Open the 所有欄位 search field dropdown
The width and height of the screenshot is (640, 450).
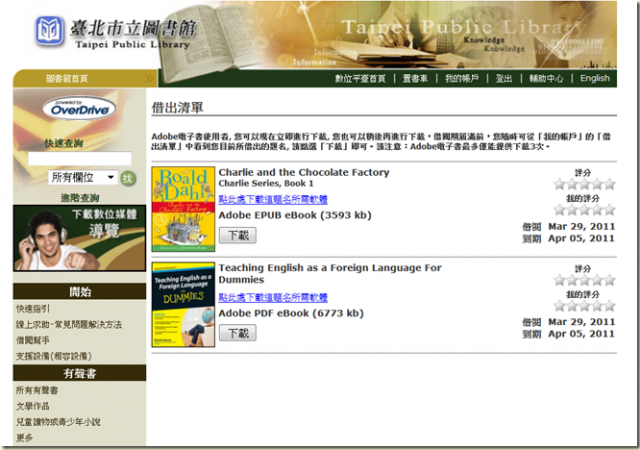coord(83,178)
